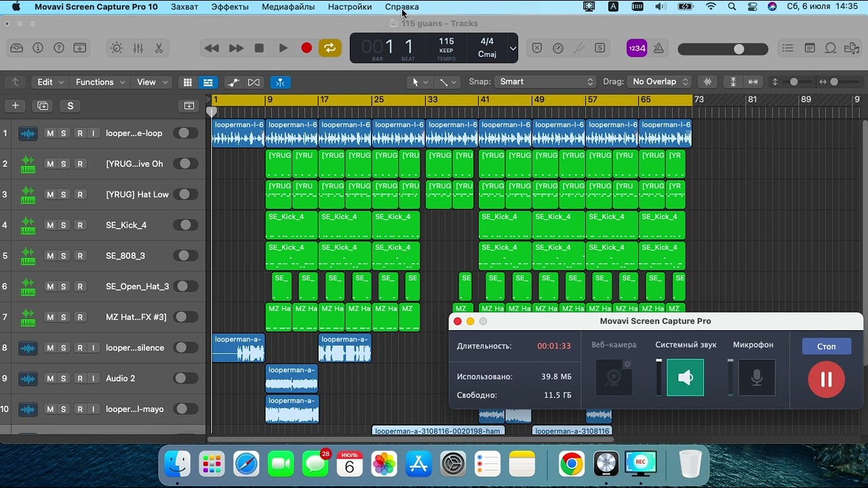Open the Library panel icon
868x488 pixels.
(x=17, y=48)
